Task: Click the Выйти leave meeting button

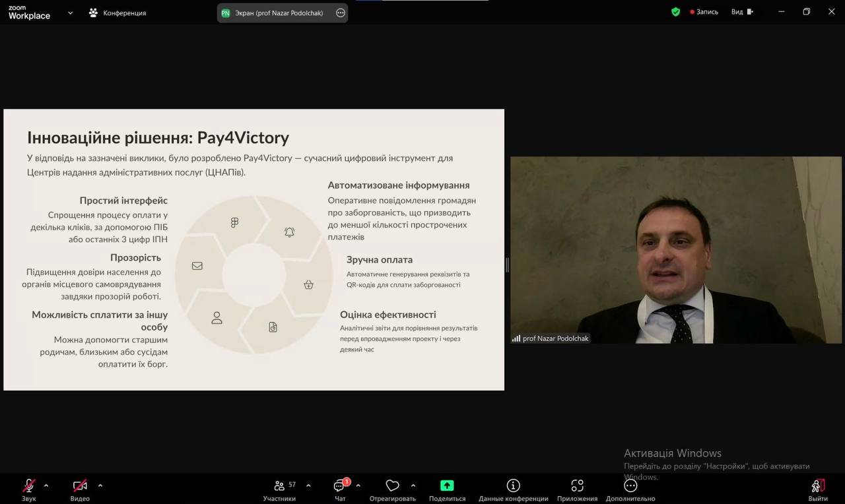Action: (817, 487)
